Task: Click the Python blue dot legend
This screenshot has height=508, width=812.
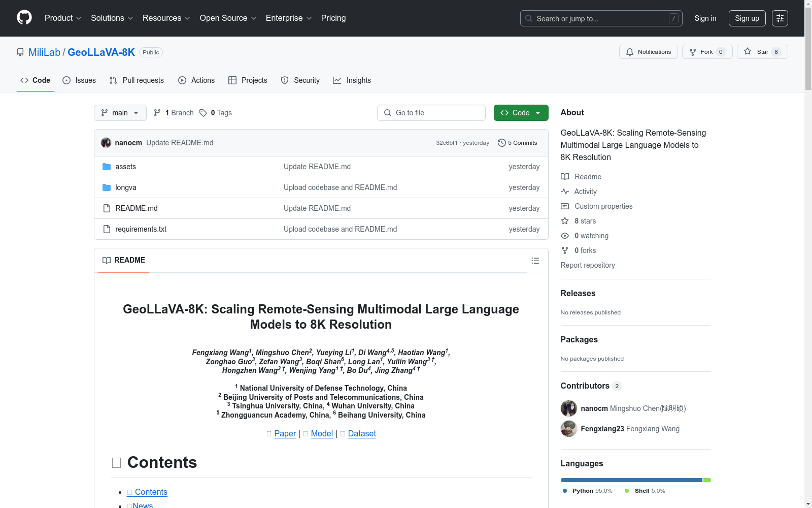Action: click(565, 491)
